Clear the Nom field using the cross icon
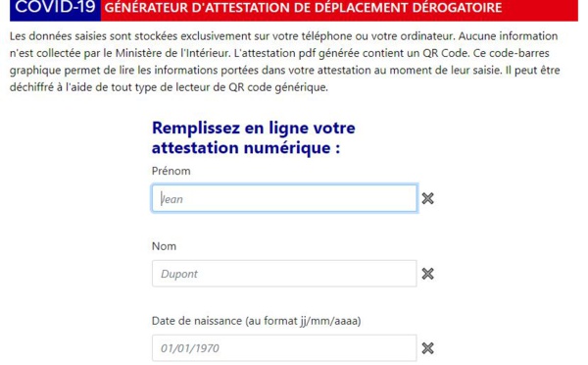Viewport: 588px width, 365px height. (427, 274)
